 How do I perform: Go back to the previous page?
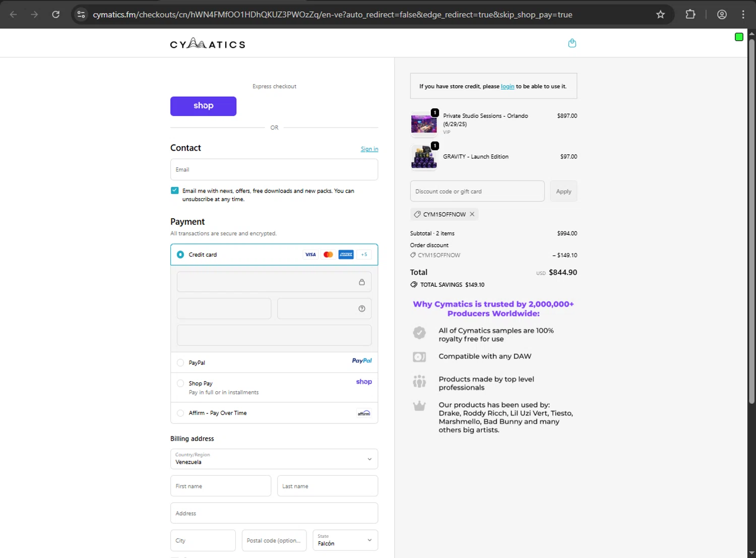point(14,15)
